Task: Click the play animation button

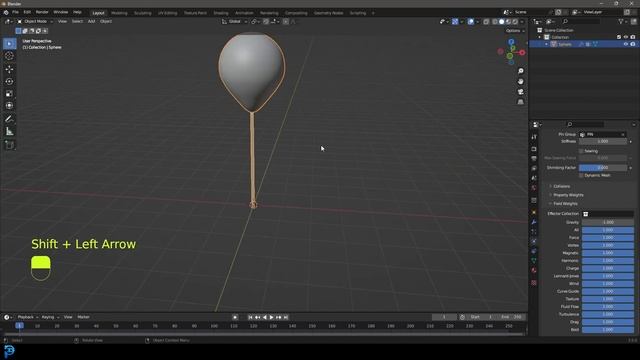Action: [x=271, y=317]
